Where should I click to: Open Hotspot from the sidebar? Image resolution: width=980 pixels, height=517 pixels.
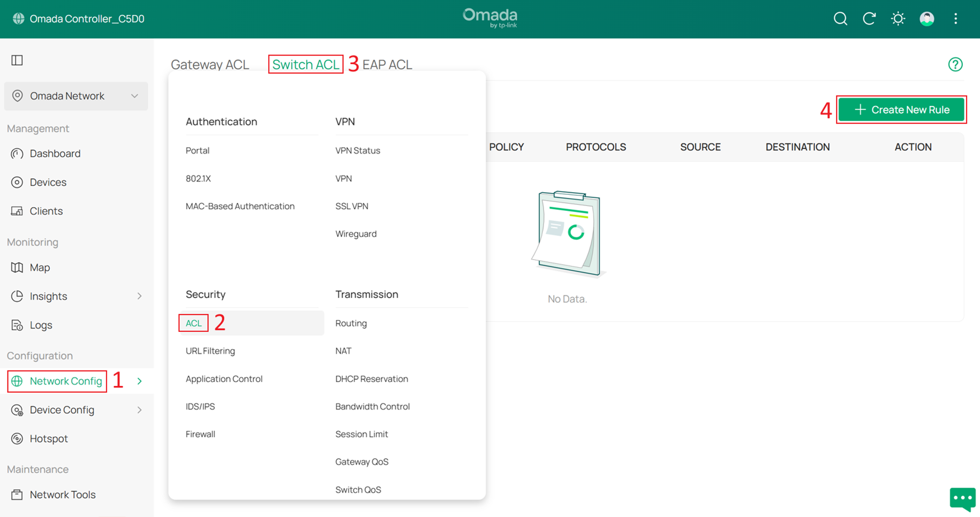[49, 439]
